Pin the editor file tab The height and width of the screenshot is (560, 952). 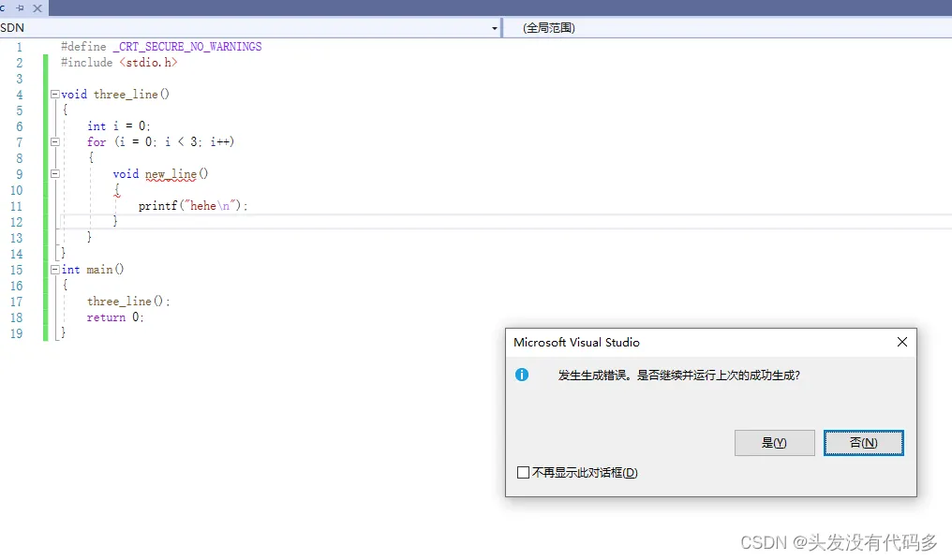tap(20, 7)
